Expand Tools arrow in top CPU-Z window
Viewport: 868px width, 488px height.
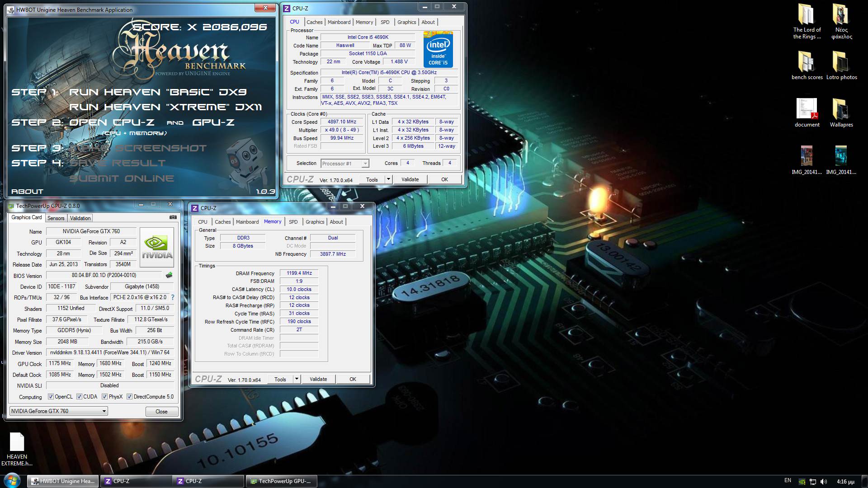pyautogui.click(x=388, y=179)
